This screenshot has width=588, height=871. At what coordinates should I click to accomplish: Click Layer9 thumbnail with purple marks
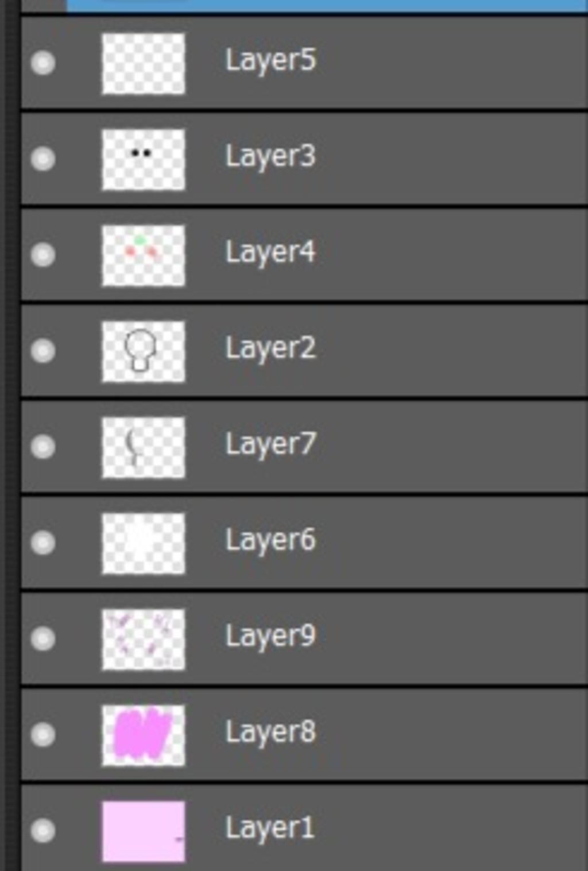coord(144,638)
